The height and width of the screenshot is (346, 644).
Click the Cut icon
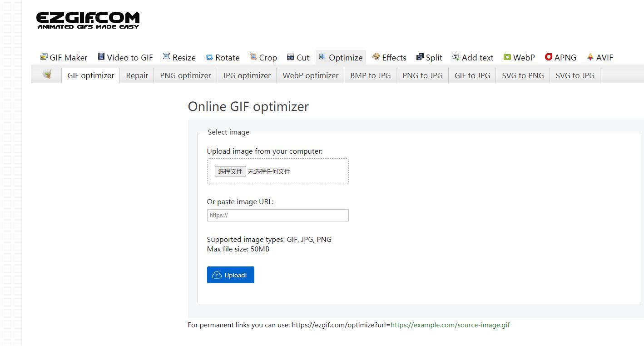[x=290, y=57]
